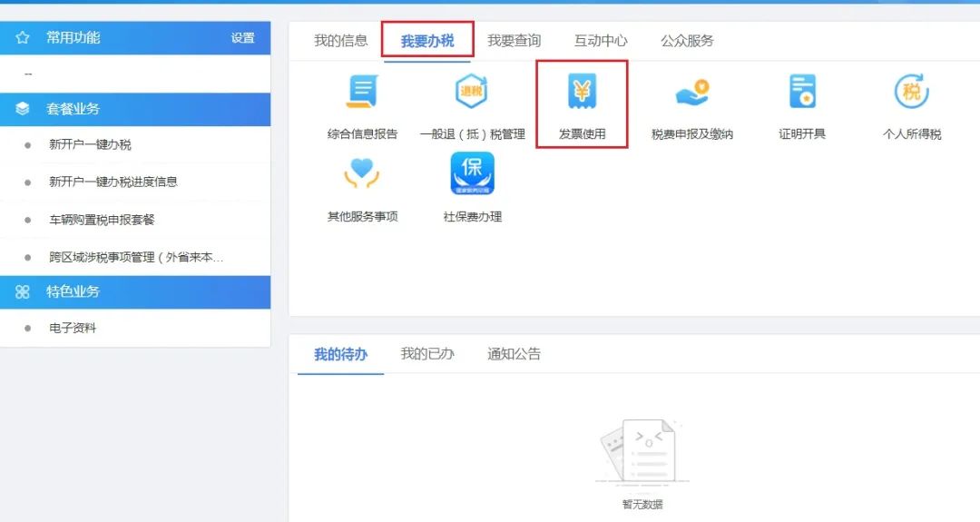Select the 税费申报及缴纳 icon
The width and height of the screenshot is (980, 522).
(691, 93)
